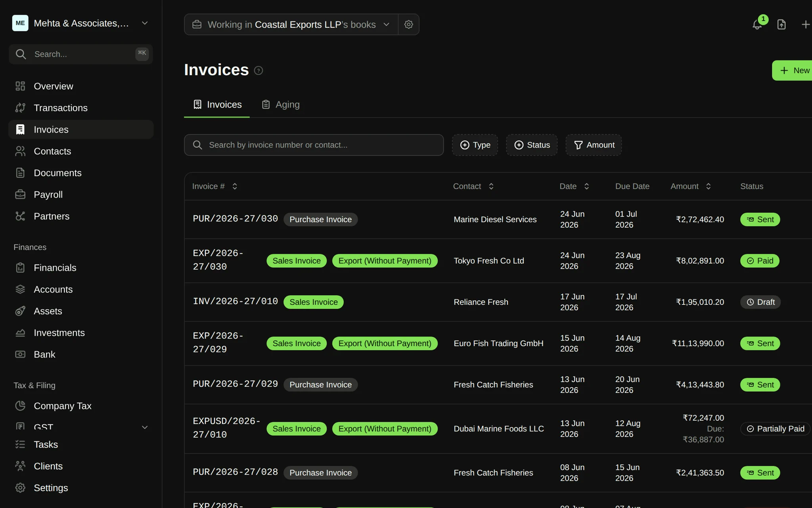Image resolution: width=812 pixels, height=508 pixels.
Task: Click the Status column header
Action: point(751,186)
